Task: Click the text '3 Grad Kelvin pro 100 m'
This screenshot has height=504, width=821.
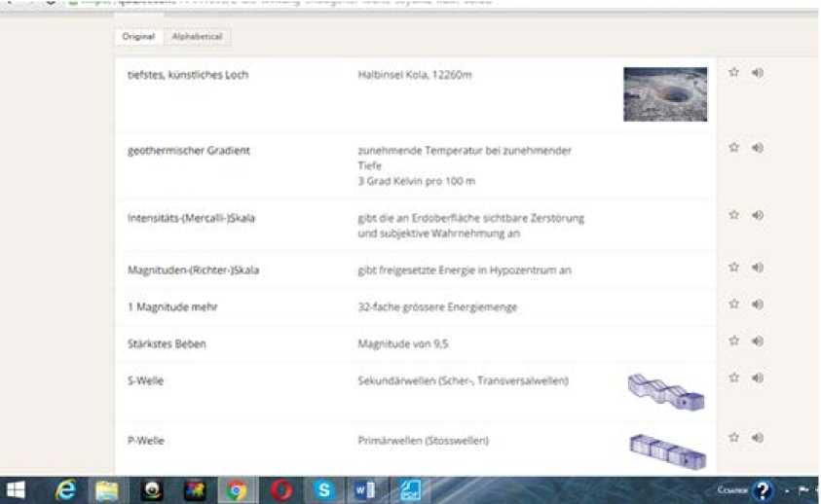Action: point(416,181)
